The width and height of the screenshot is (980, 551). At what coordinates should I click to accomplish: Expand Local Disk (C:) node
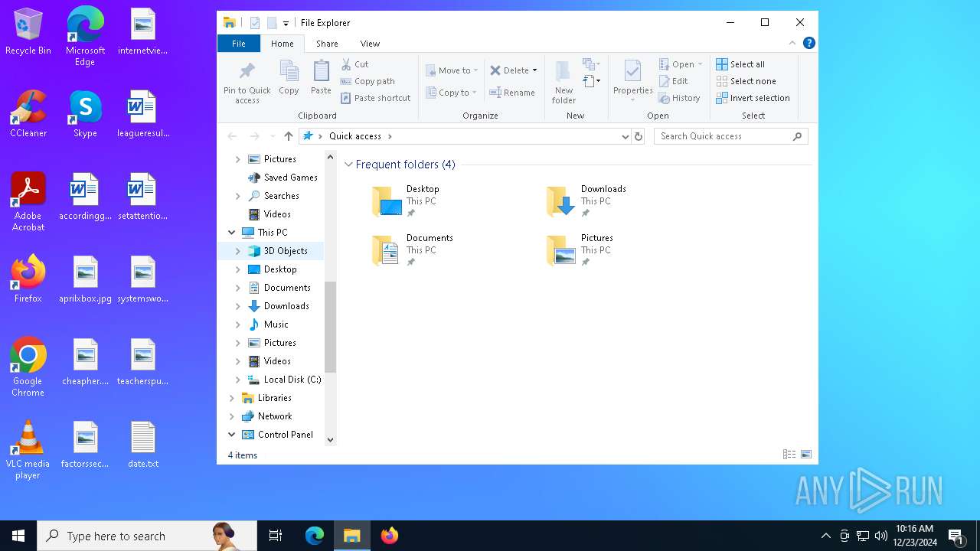[x=238, y=380]
